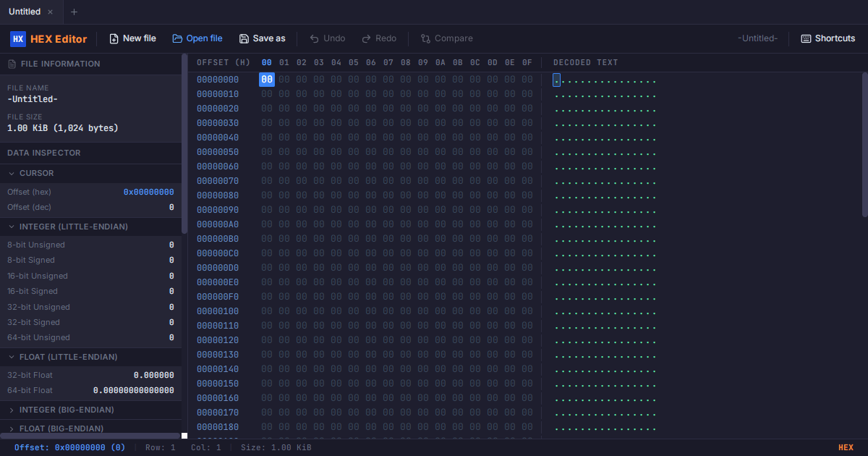Click row offset 000000F0
The image size is (868, 456).
218,297
